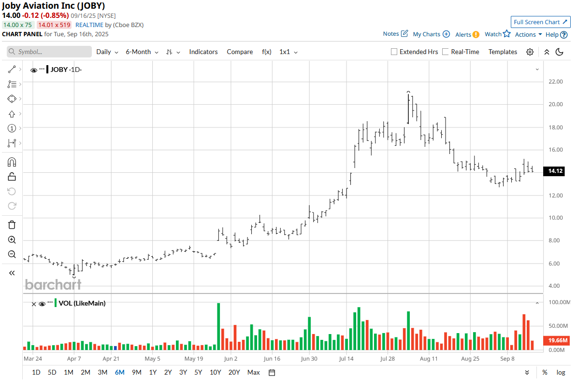Click the green VOL color bar
The image size is (577, 392).
pos(56,303)
